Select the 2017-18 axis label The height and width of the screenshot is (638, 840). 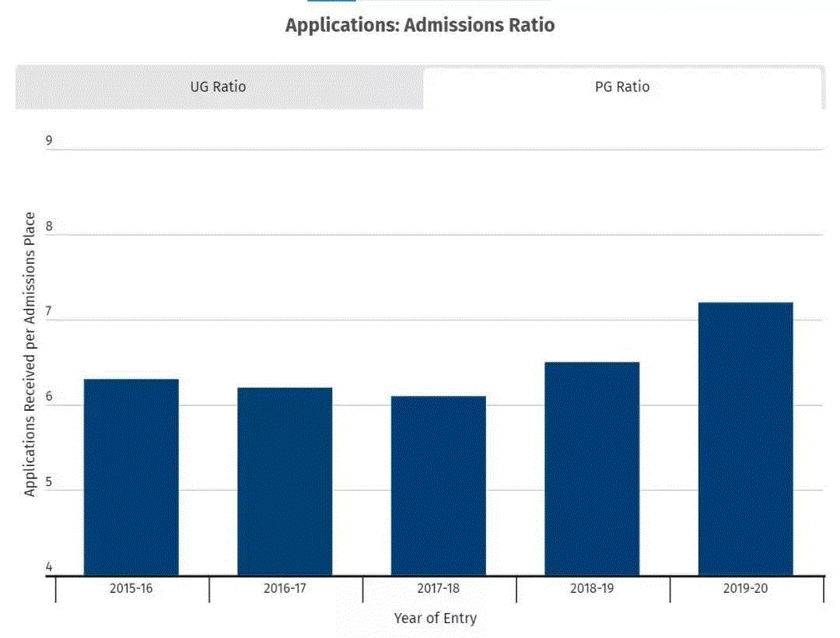[438, 588]
